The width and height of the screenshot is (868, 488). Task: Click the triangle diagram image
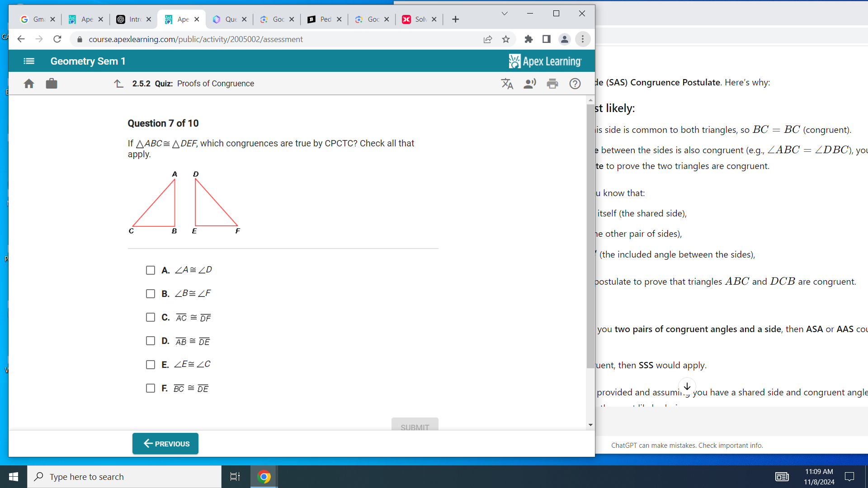coord(184,202)
